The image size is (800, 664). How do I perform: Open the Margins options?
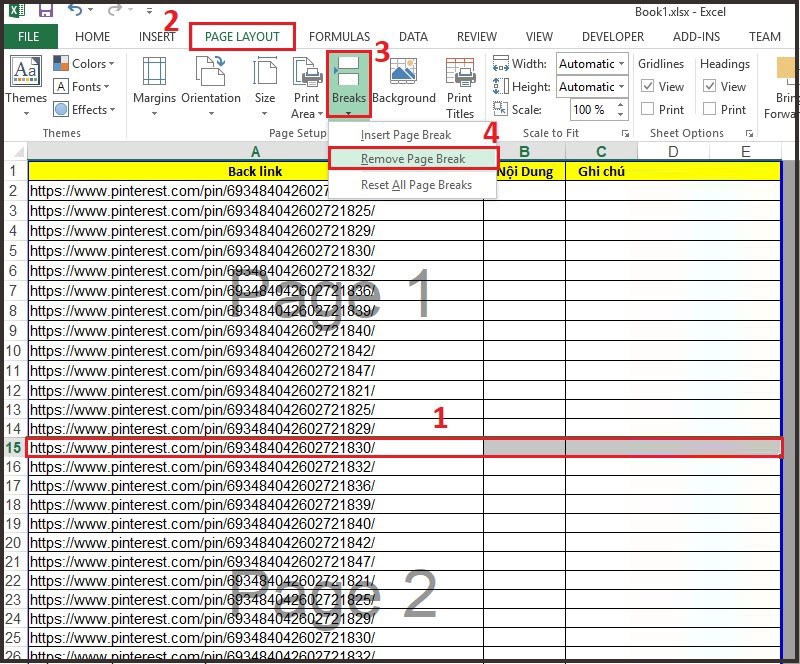click(x=154, y=86)
